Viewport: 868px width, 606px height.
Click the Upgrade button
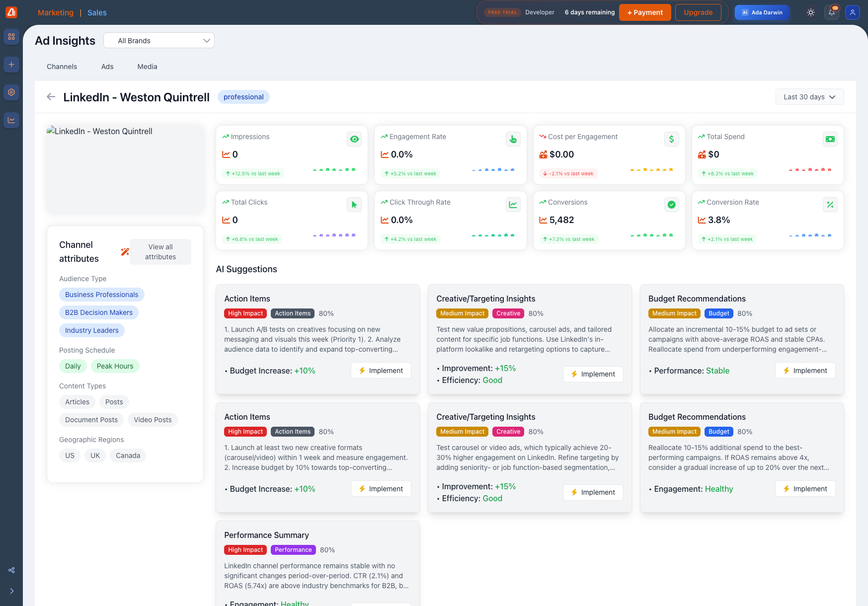(x=698, y=12)
